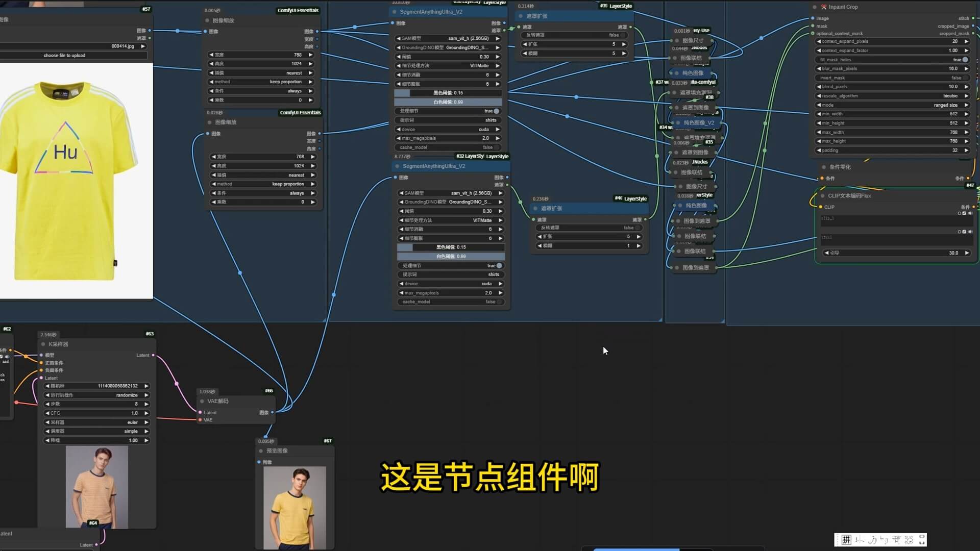
Task: Click the t5xxl text box in CLIP文本编码Flux
Action: 896,240
